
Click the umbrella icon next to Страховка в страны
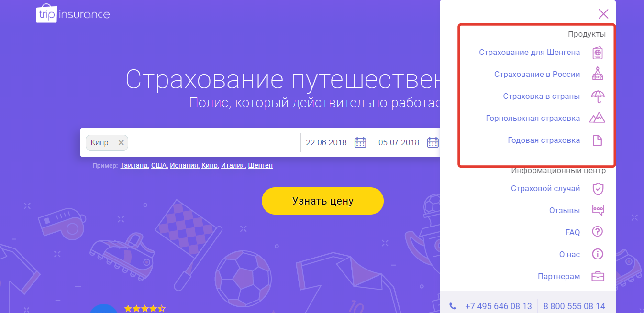click(597, 96)
